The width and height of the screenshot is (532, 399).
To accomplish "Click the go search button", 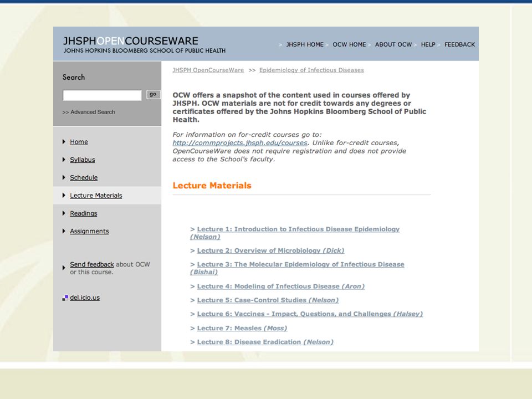I will click(153, 94).
